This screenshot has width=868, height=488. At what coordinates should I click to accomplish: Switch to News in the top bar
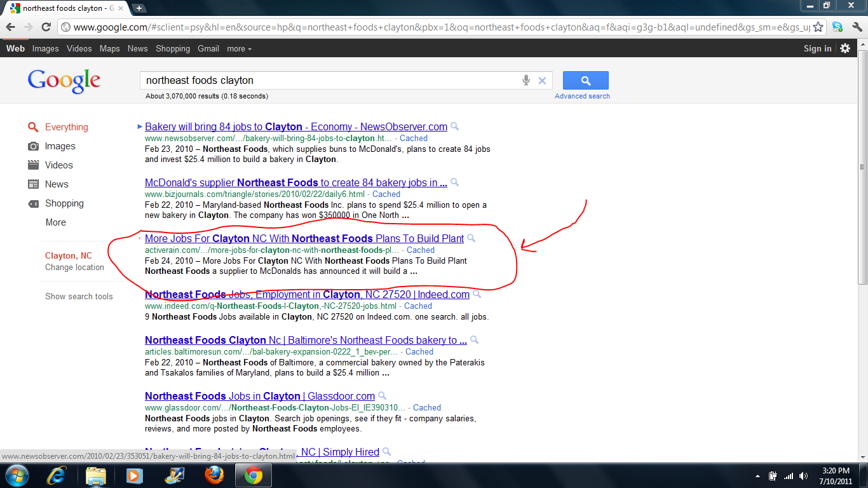(137, 48)
